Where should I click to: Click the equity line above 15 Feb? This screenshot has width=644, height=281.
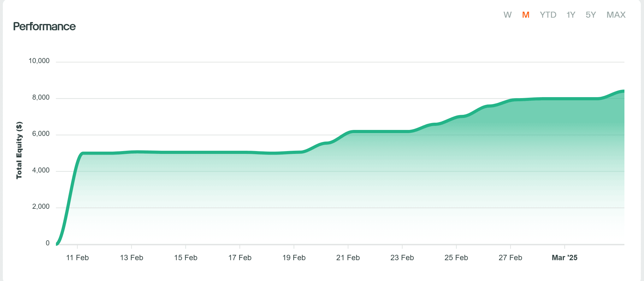click(186, 152)
